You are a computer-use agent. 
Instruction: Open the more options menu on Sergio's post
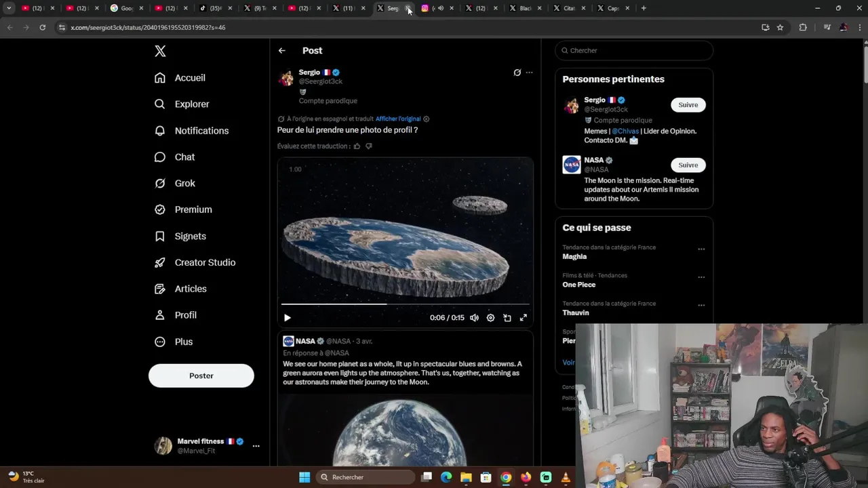pos(530,73)
